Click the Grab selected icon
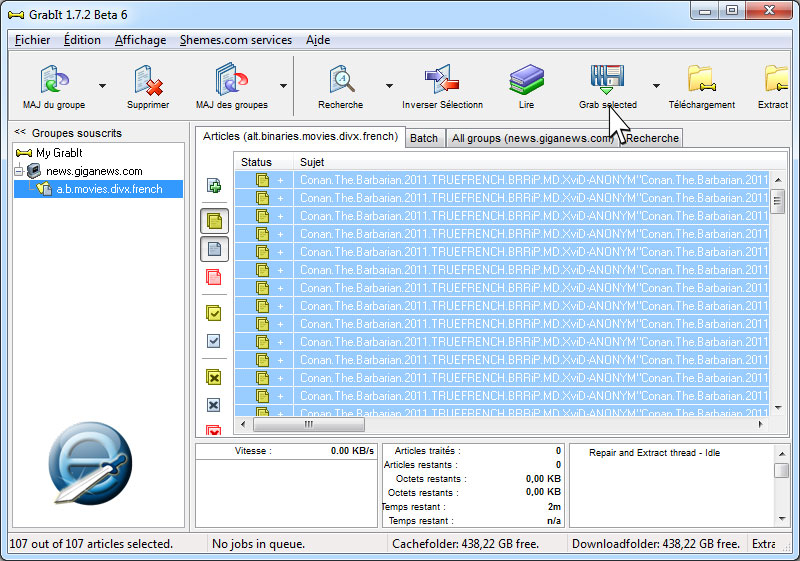 click(x=607, y=79)
